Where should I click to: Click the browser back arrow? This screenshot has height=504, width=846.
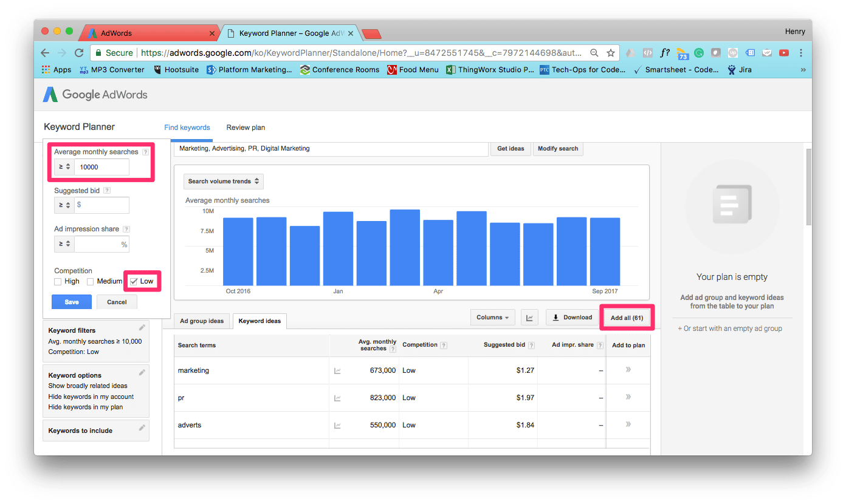pos(46,53)
